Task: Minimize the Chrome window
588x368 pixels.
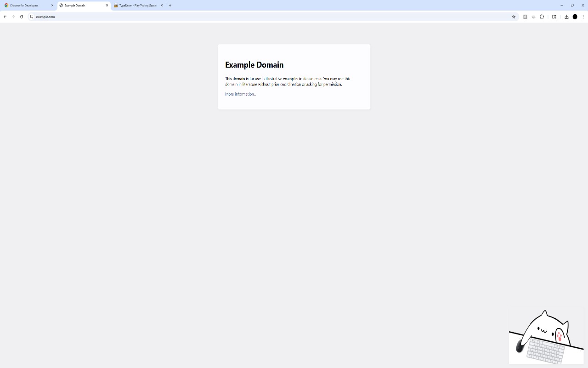Action: [x=561, y=6]
